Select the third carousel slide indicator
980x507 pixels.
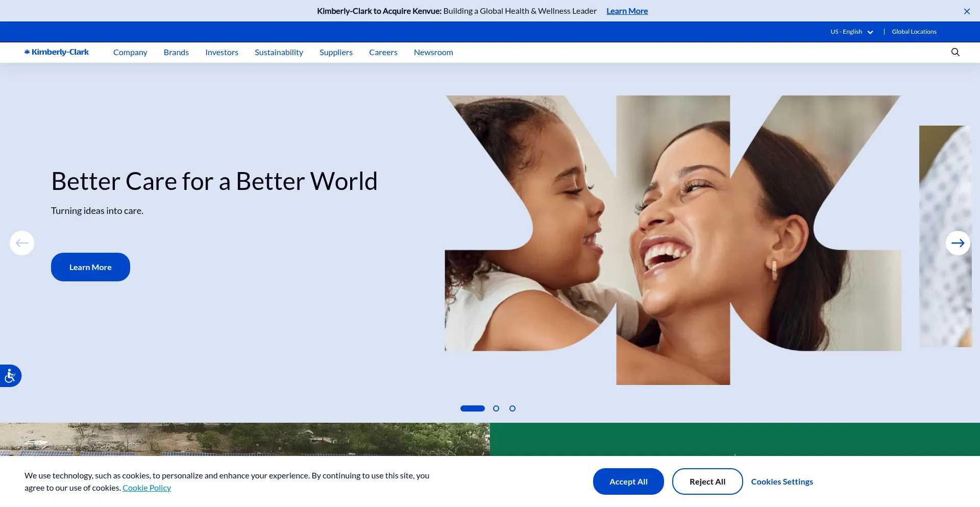pyautogui.click(x=512, y=408)
